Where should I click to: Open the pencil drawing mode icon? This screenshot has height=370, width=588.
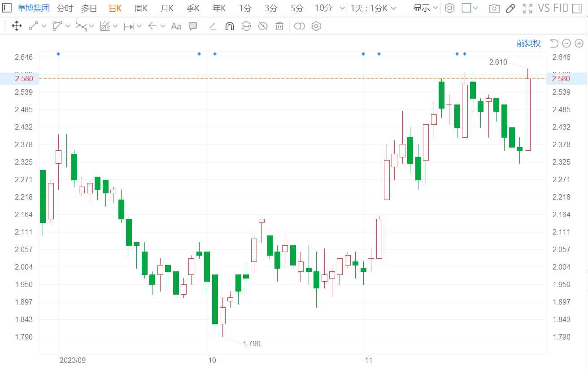tap(510, 8)
